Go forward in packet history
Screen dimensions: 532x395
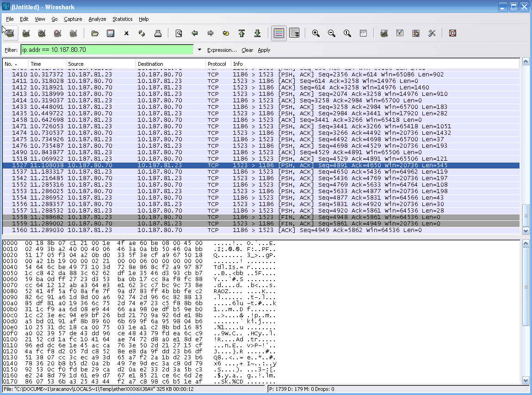coord(210,33)
